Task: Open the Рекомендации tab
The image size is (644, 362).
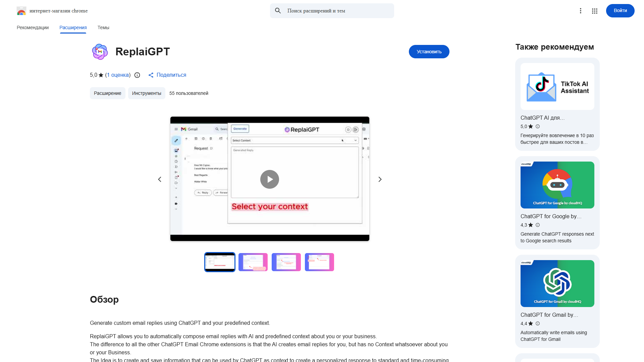Action: click(33, 27)
